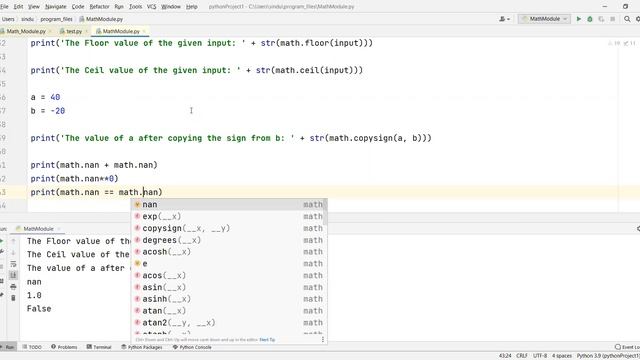Screen dimensions: 640x360
Task: Click up arrow in Run console gutter
Action: pyautogui.click(x=13, y=241)
